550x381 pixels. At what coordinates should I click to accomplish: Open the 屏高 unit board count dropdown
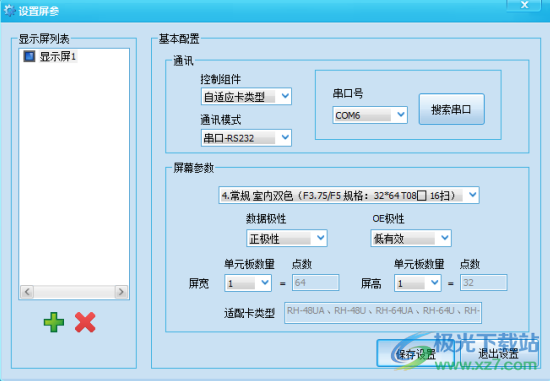(417, 283)
